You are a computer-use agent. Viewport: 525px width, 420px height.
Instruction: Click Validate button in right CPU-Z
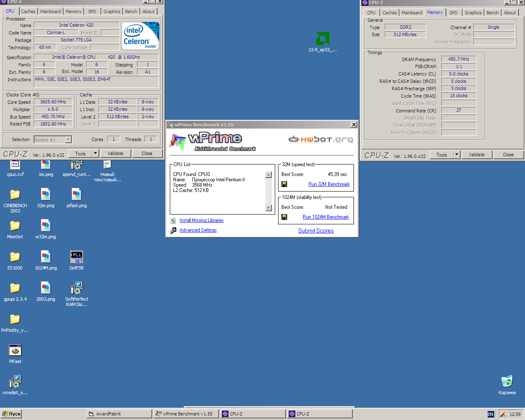click(x=477, y=155)
